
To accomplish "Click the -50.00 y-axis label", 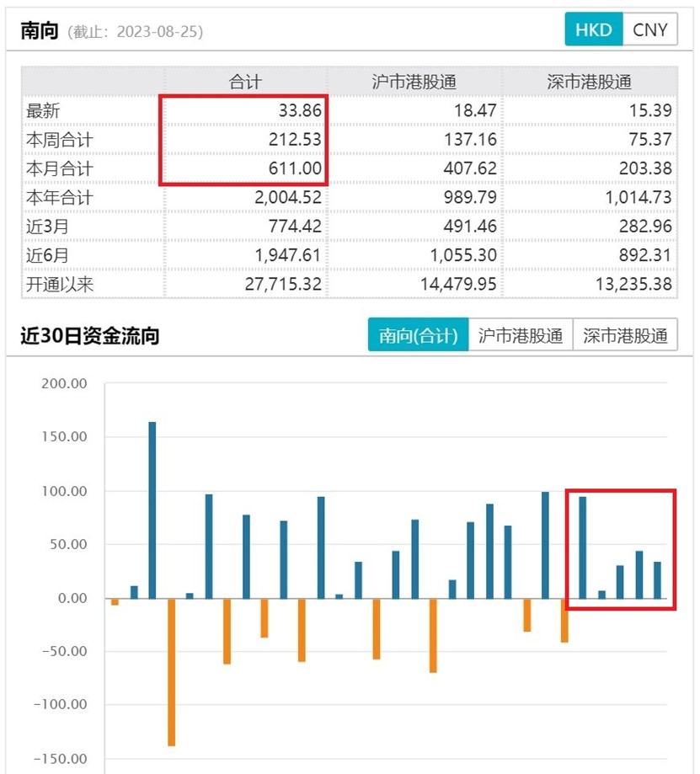I will coord(64,651).
